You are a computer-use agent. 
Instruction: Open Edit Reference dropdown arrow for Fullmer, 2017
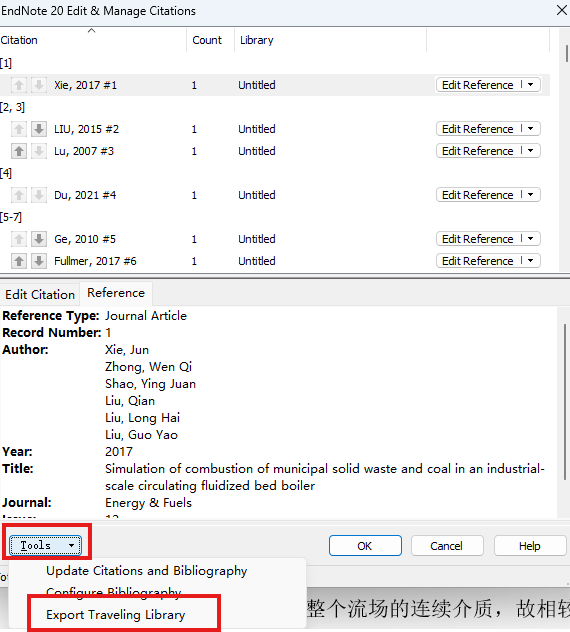point(530,261)
